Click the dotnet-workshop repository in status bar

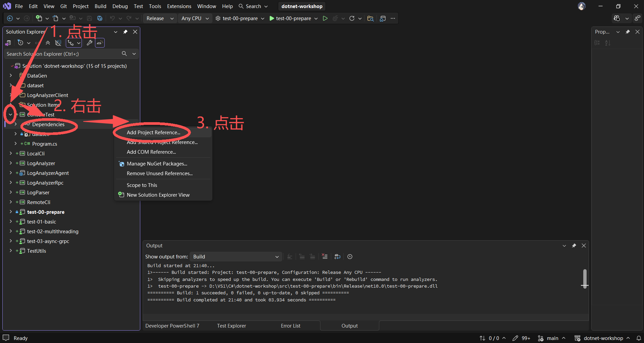click(602, 338)
